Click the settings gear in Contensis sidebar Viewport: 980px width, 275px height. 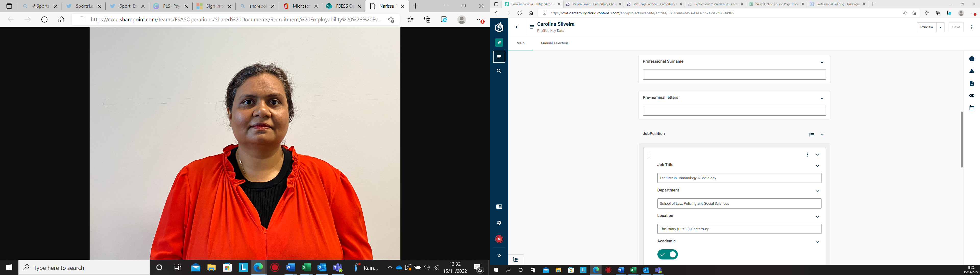tap(499, 223)
